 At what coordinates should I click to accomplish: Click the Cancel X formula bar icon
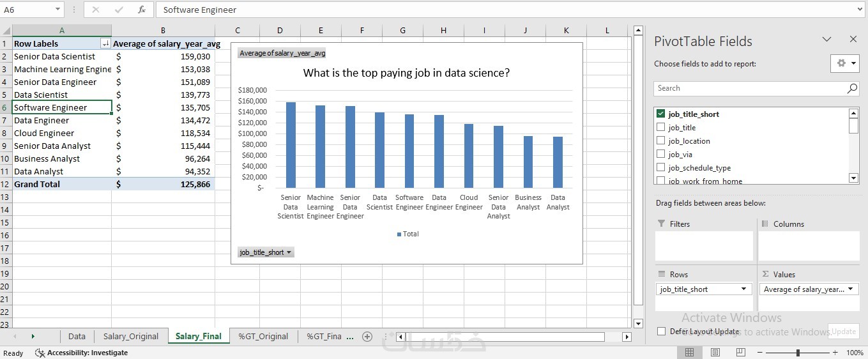[96, 10]
